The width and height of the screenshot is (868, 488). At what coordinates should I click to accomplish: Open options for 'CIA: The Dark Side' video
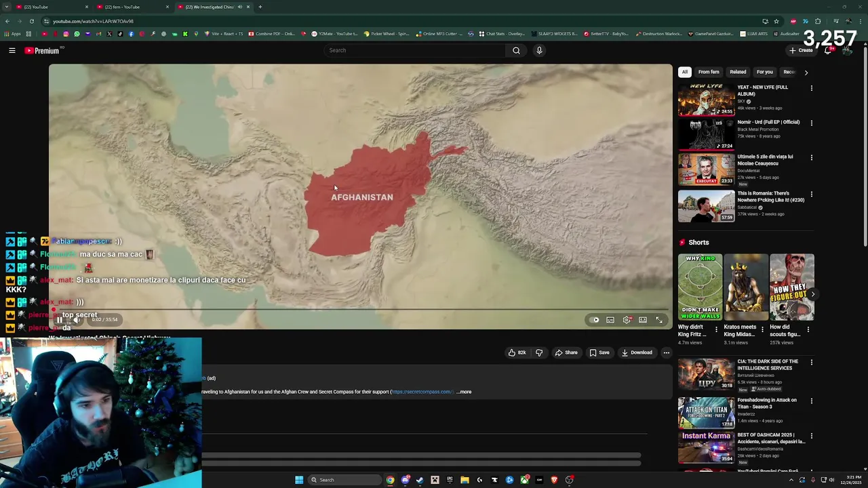[x=811, y=362]
